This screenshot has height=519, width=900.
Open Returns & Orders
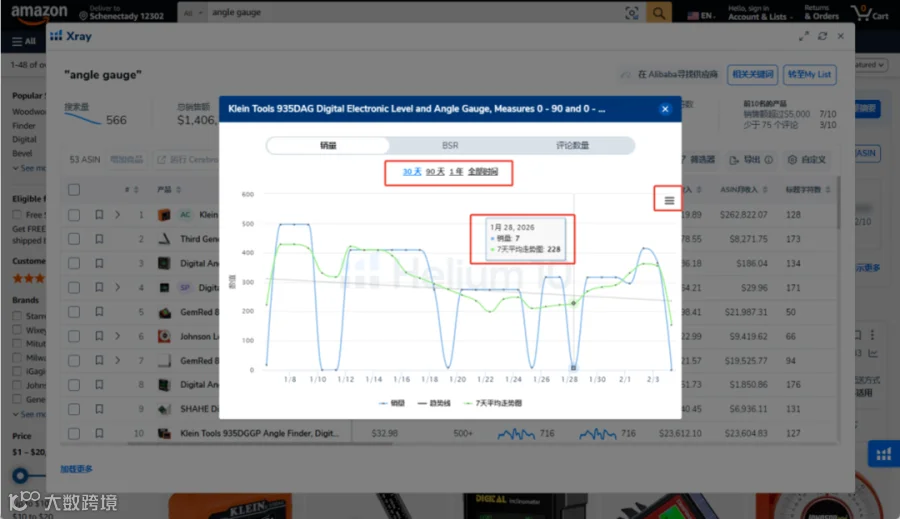coord(821,13)
